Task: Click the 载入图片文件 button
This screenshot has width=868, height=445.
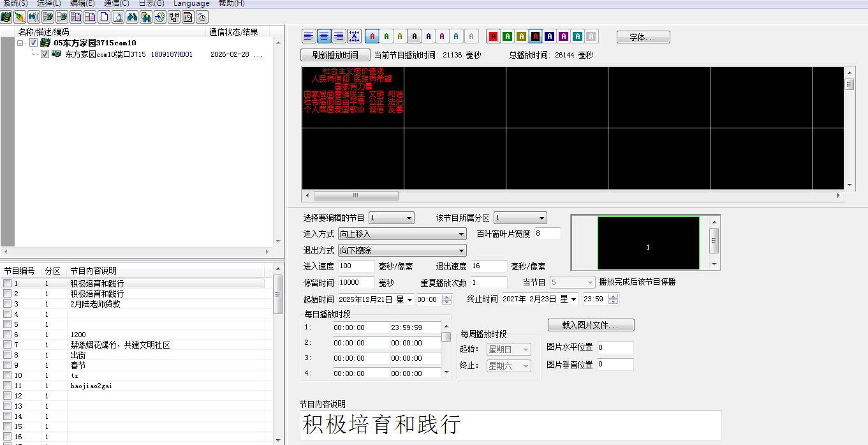Action: point(591,326)
